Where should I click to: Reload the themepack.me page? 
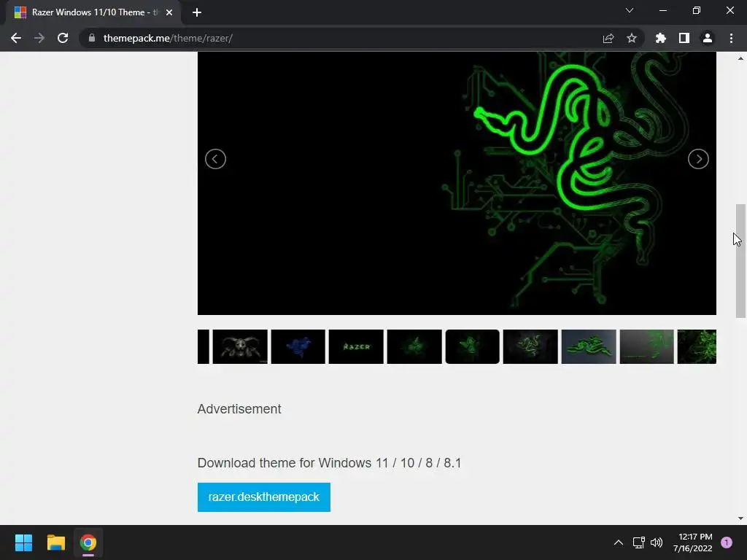pos(63,38)
